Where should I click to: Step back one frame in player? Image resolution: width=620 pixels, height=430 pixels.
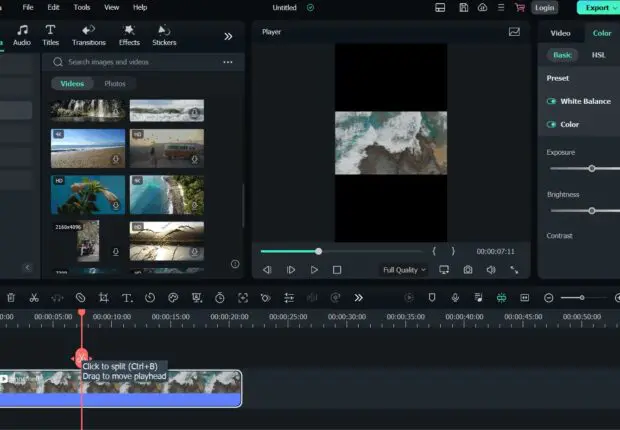pos(267,270)
